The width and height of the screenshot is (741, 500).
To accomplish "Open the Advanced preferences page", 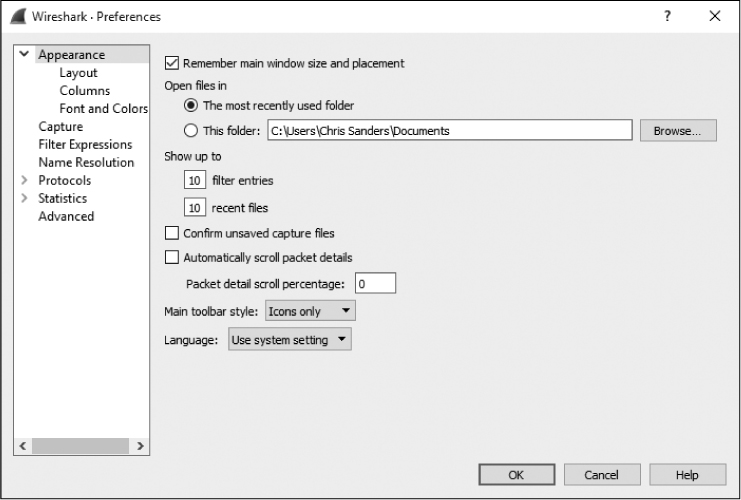I will click(x=66, y=216).
